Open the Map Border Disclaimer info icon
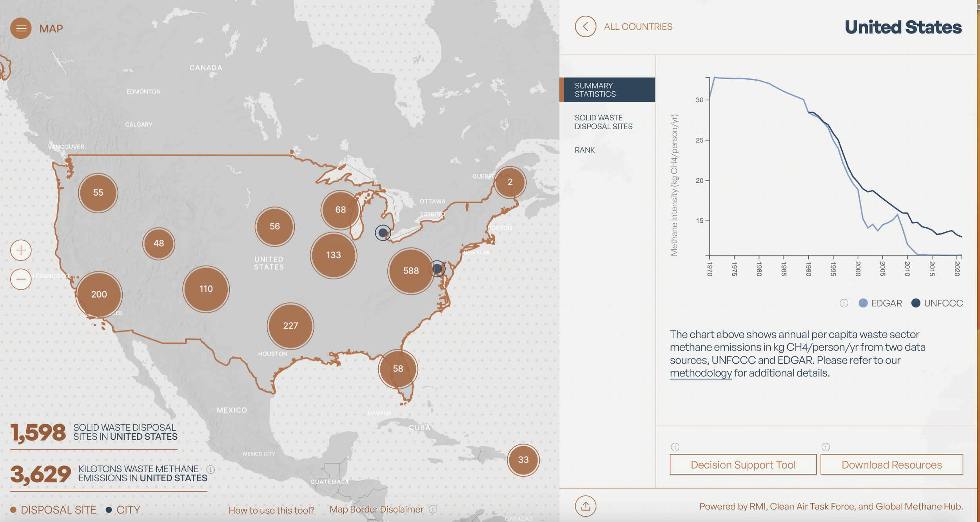 pos(433,509)
